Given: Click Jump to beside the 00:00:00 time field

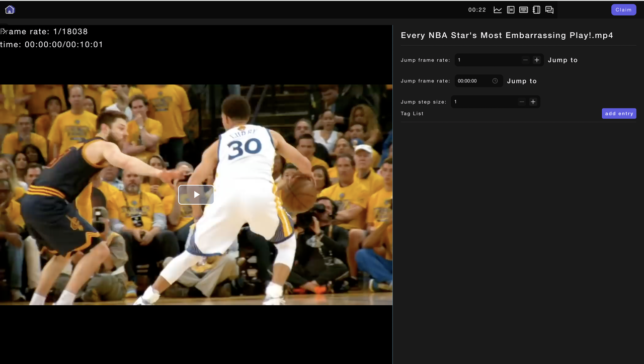Looking at the screenshot, I should click(522, 81).
